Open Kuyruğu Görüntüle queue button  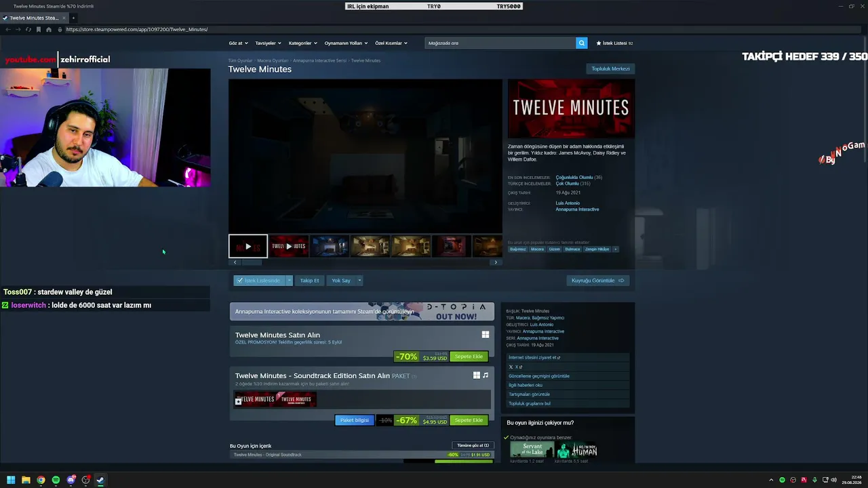click(x=597, y=281)
